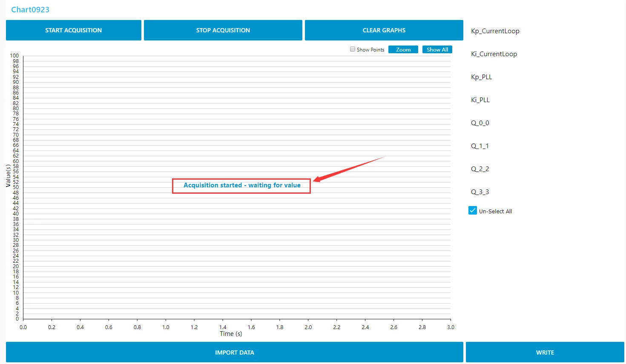This screenshot has width=626, height=364.
Task: Stop the running acquisition
Action: 223,30
